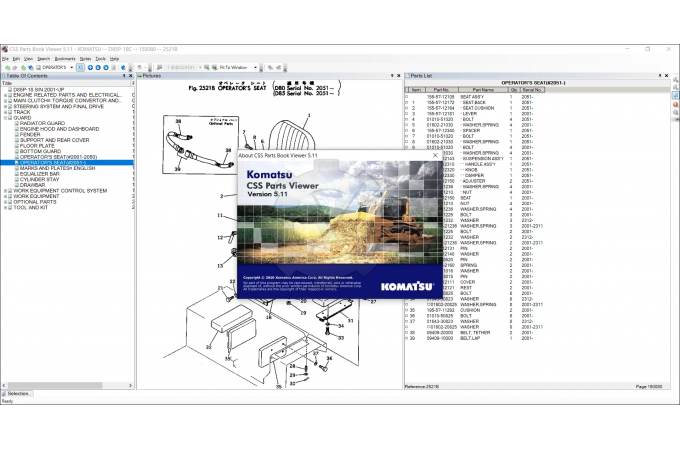Switch to the Selection tab
This screenshot has height=450, width=680.
point(16,394)
